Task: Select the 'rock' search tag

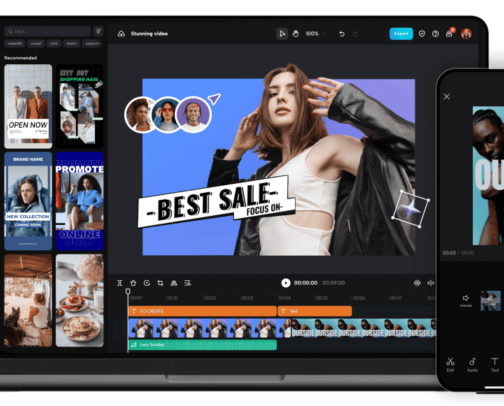Action: 54,44
